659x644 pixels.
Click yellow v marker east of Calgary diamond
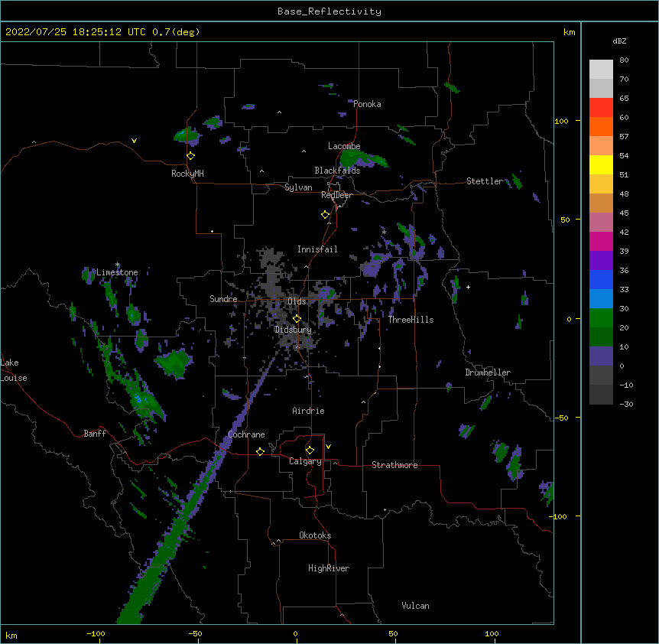[x=328, y=447]
